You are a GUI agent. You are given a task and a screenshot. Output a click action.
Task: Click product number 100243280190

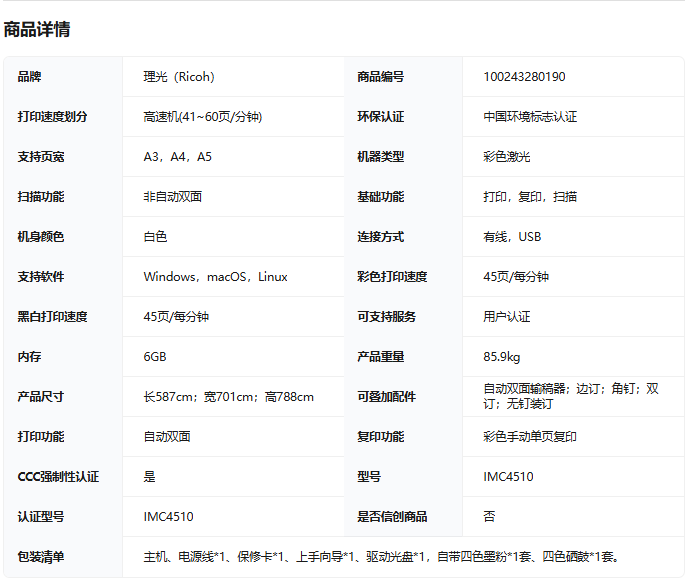pos(524,77)
